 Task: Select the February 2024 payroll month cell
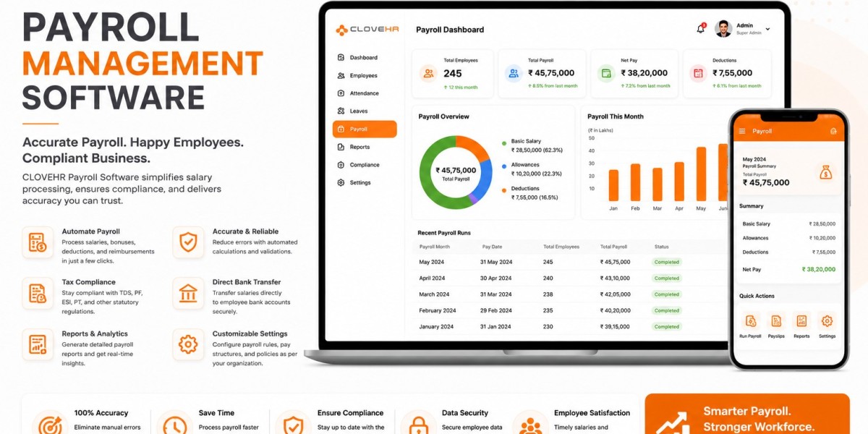tap(438, 310)
